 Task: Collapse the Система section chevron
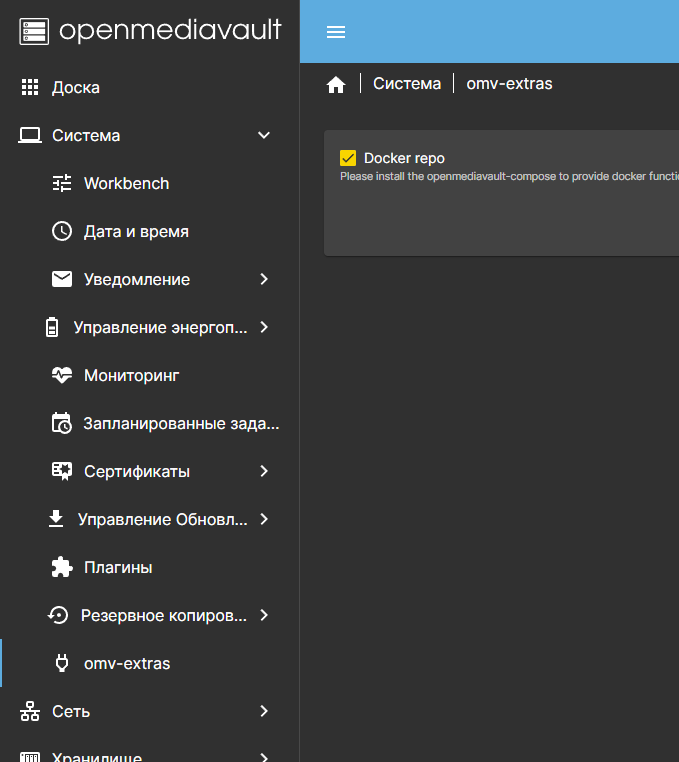coord(264,136)
